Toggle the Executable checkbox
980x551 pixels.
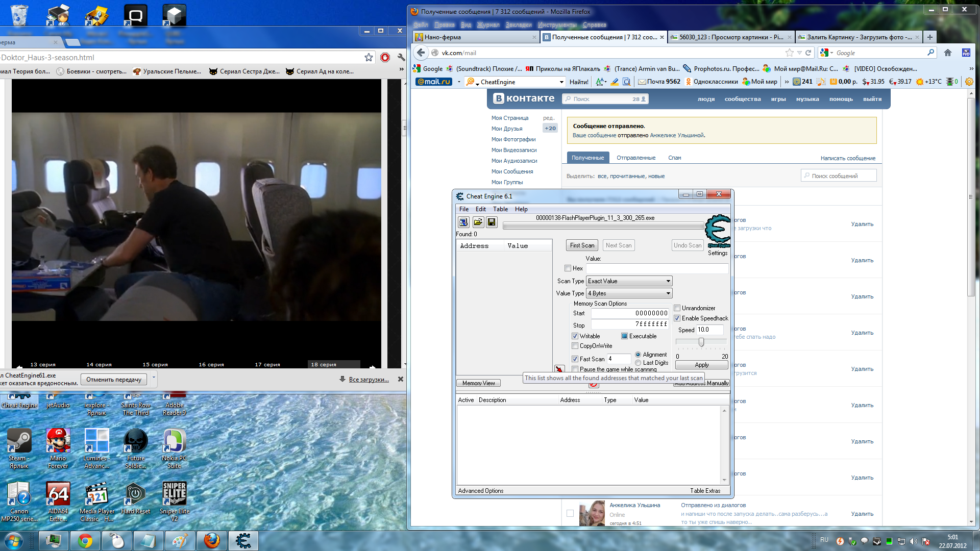pos(624,336)
